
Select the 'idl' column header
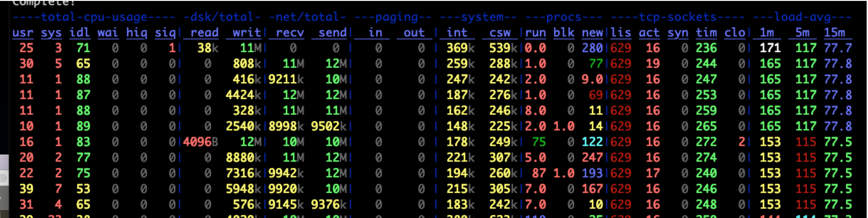tap(80, 33)
